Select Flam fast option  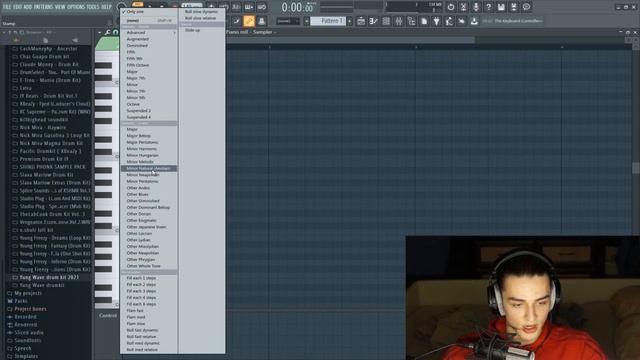tap(149, 311)
